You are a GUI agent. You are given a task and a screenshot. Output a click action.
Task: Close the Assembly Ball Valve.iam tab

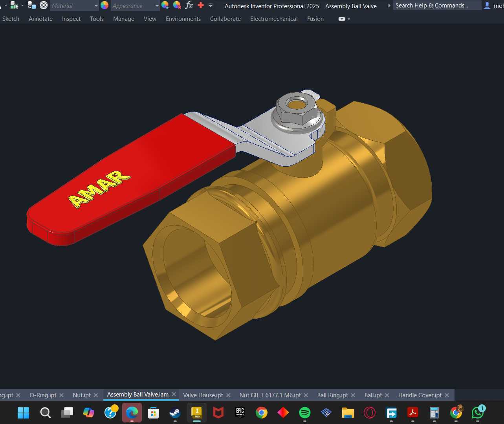tap(174, 395)
